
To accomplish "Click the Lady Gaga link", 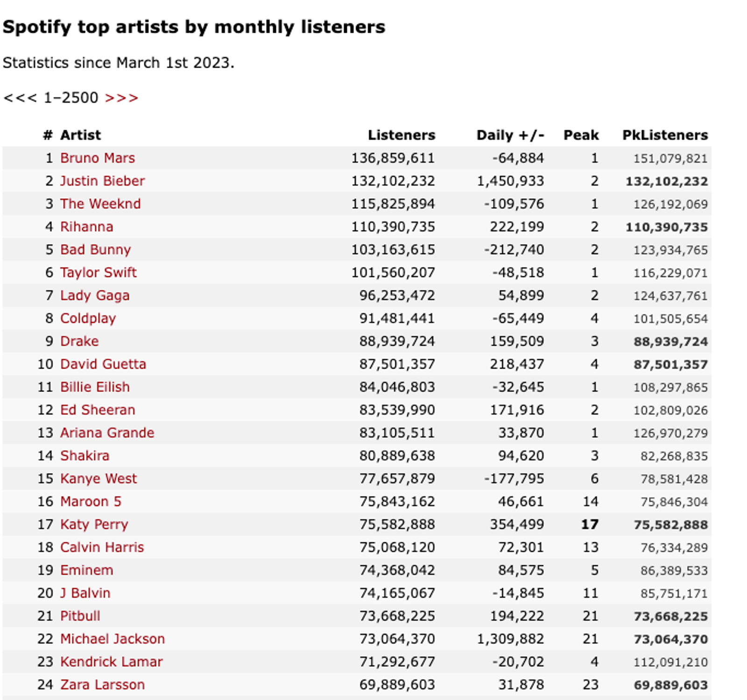I will tap(95, 295).
